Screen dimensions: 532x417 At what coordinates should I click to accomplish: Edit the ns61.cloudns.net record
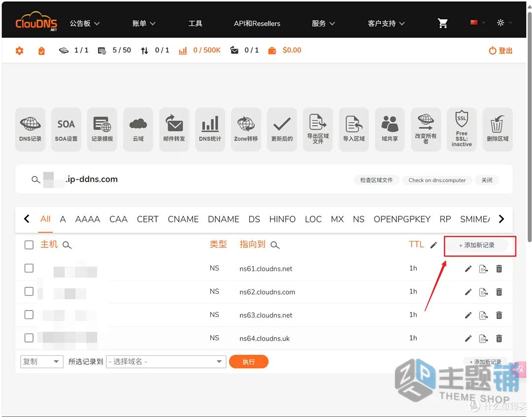[x=468, y=269]
